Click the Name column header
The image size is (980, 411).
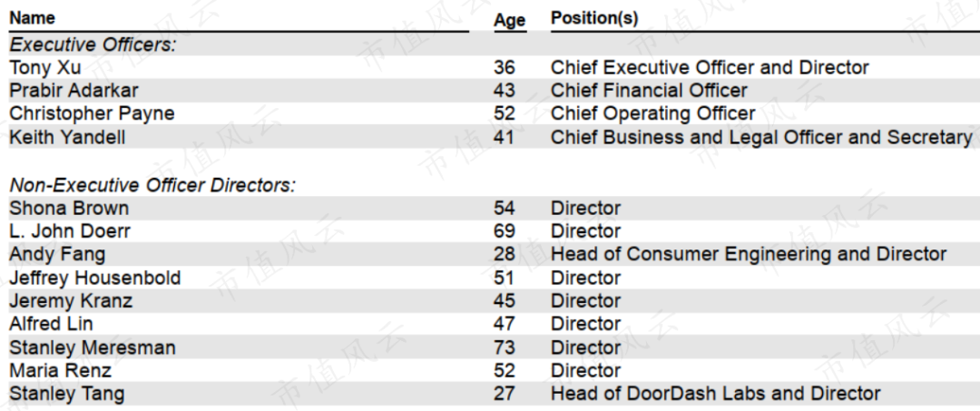coord(33,18)
